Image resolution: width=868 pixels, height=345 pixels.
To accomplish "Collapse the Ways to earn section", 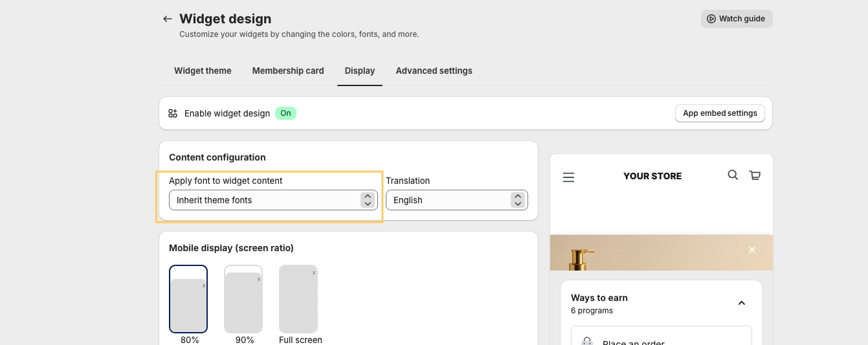I will pyautogui.click(x=742, y=303).
